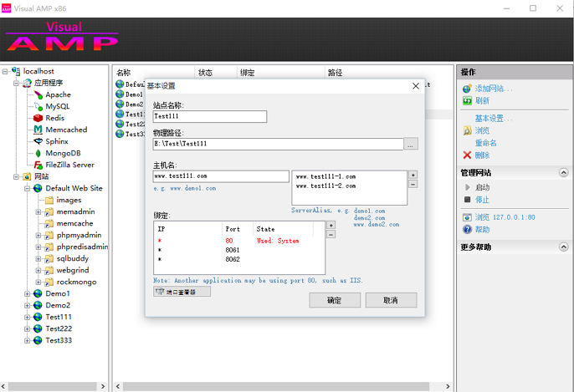This screenshot has height=392, width=574.
Task: Add a binding with plus button
Action: [x=331, y=226]
